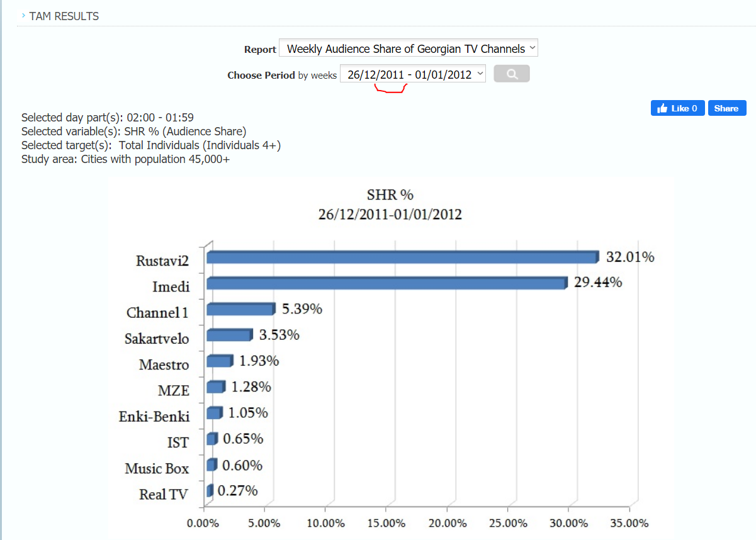Click the Facebook Share button
The width and height of the screenshot is (756, 540).
[727, 108]
